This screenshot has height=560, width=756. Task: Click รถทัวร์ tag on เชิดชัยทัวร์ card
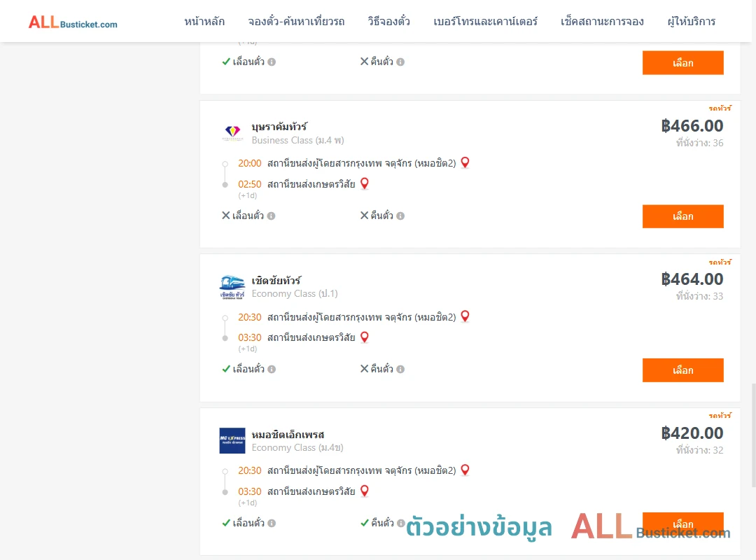click(720, 262)
